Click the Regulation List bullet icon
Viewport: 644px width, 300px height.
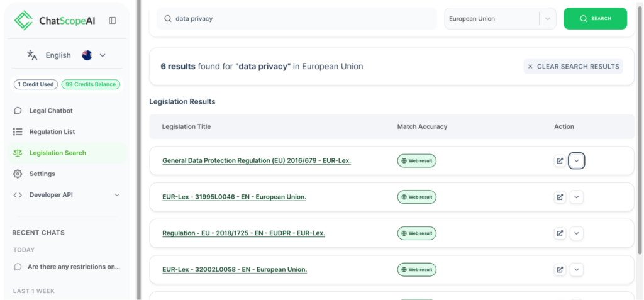click(x=18, y=131)
